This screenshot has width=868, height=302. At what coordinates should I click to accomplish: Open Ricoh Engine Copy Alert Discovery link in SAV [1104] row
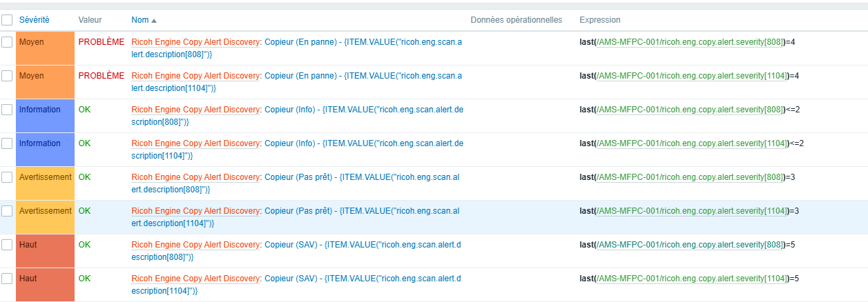(195, 279)
